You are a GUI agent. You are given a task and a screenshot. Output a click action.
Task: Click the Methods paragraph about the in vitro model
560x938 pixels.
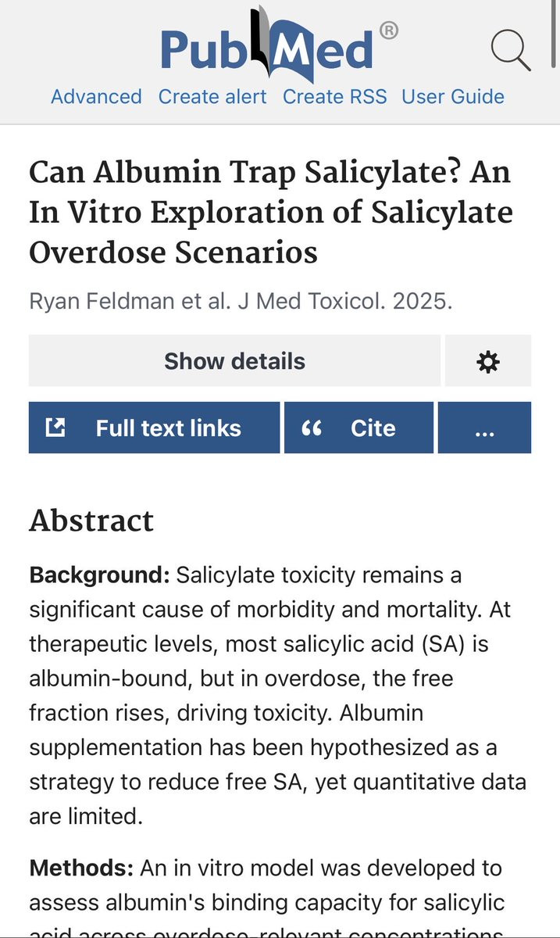277,897
